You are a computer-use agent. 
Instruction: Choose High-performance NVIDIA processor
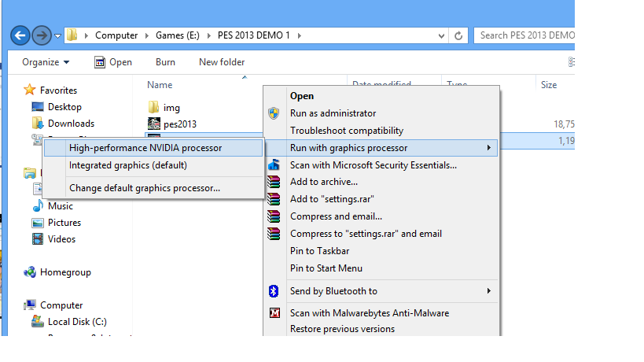coord(153,148)
